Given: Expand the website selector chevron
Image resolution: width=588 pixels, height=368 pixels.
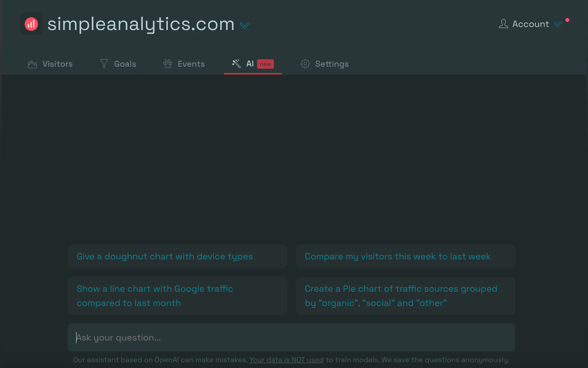Looking at the screenshot, I should pos(244,25).
